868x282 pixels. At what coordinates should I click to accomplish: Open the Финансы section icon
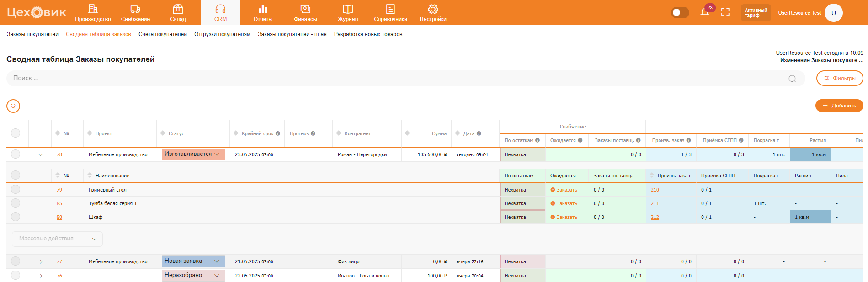[305, 9]
